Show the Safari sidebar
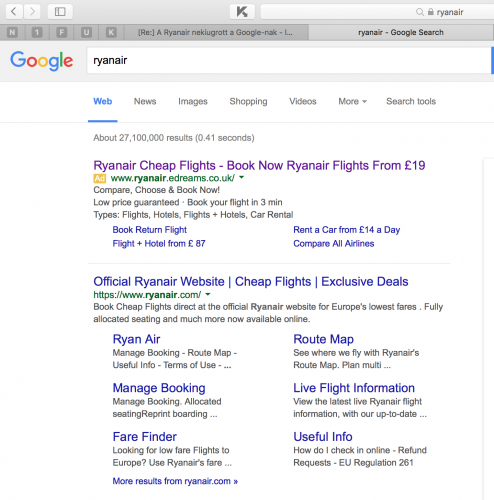This screenshot has height=500, width=494. (x=60, y=12)
